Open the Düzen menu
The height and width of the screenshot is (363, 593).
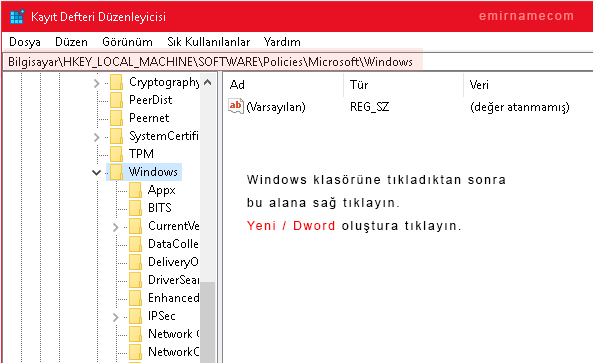tap(71, 42)
